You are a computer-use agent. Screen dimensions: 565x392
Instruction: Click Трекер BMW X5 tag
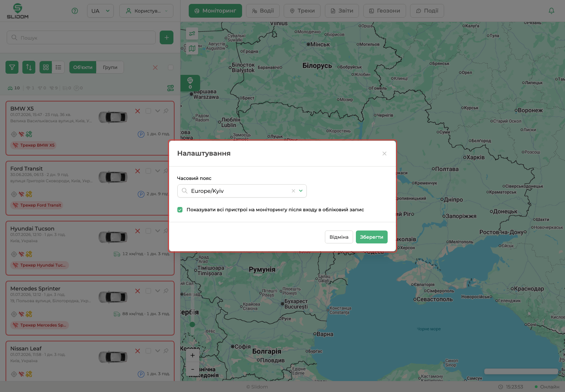click(34, 145)
